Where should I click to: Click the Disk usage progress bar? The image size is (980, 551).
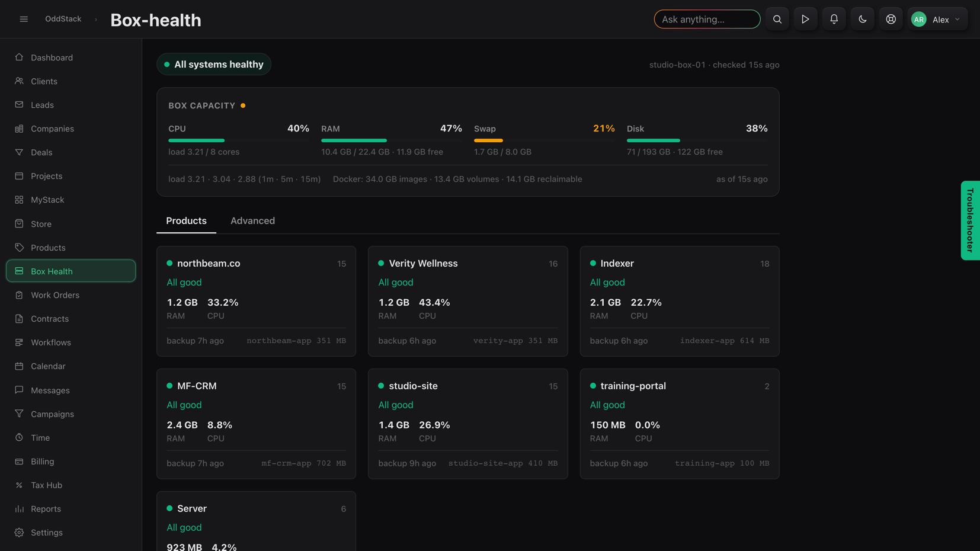pos(697,140)
